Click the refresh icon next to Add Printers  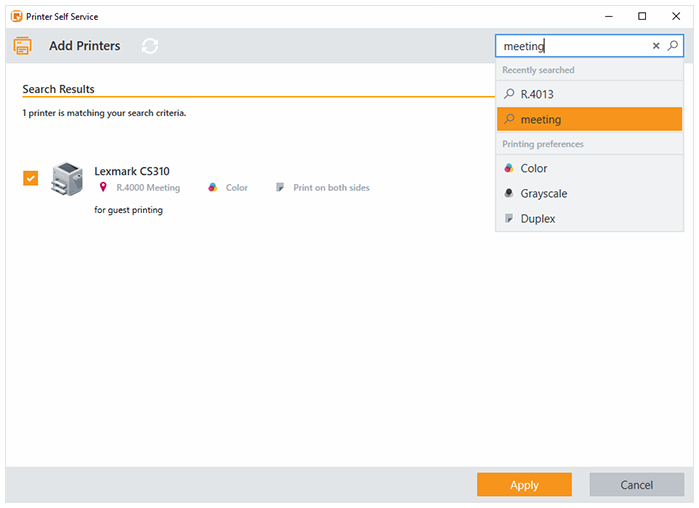(150, 46)
